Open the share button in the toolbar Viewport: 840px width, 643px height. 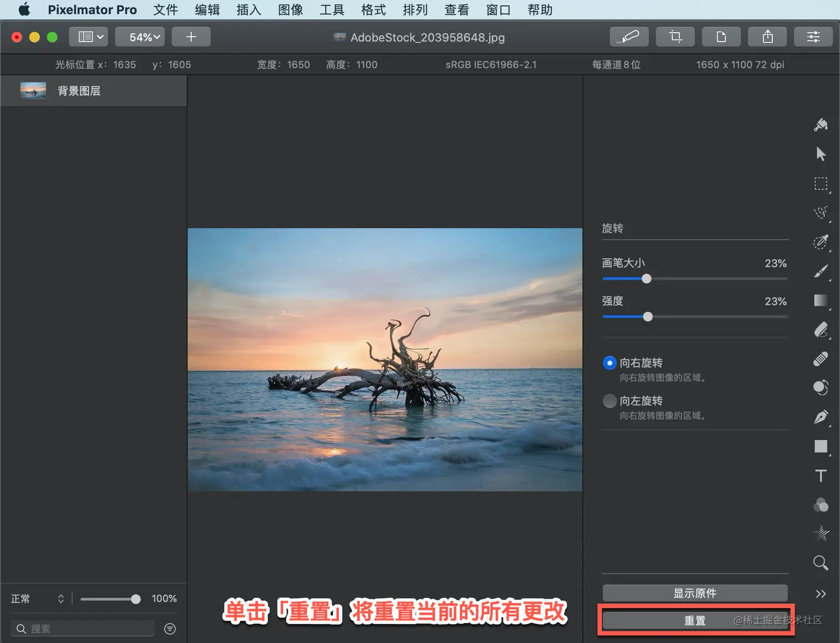(768, 37)
